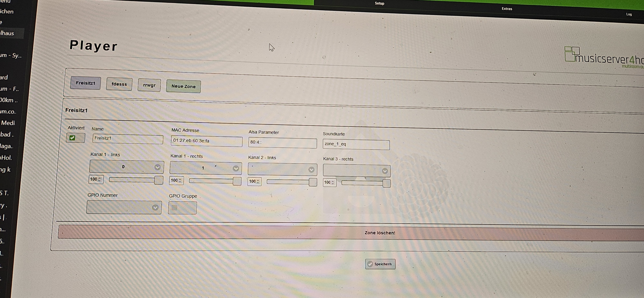Open the Extras menu tab
This screenshot has width=644, height=298.
(507, 9)
